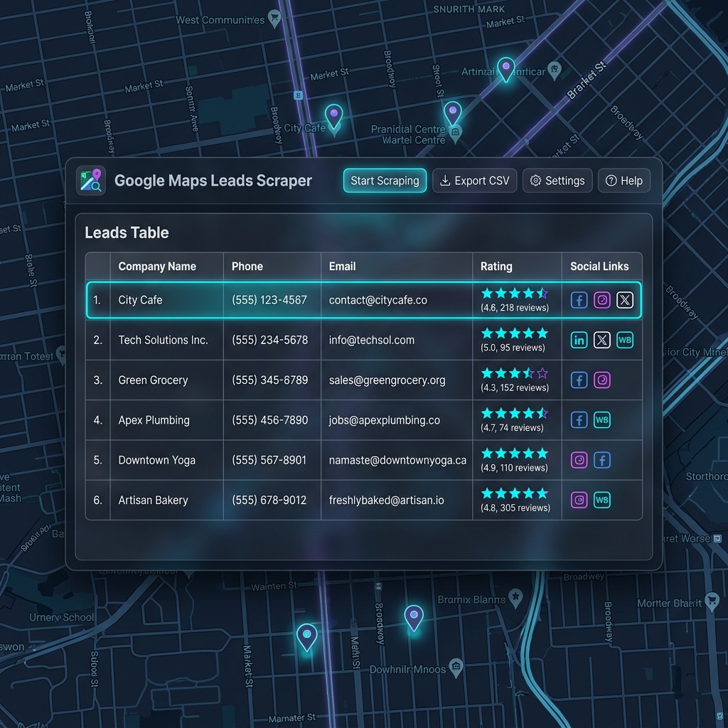Viewport: 728px width, 728px height.
Task: Select the Green Grocery company name
Action: pyautogui.click(x=153, y=380)
